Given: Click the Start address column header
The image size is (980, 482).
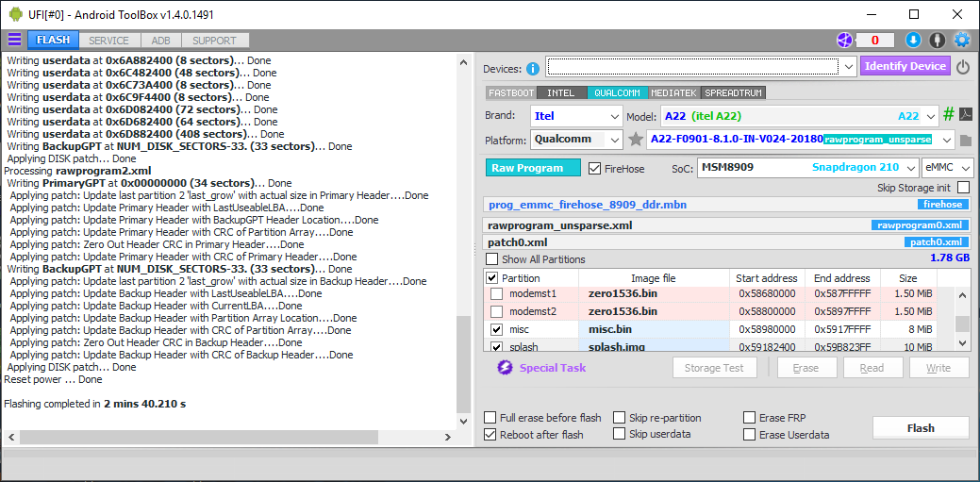Looking at the screenshot, I should tap(767, 278).
